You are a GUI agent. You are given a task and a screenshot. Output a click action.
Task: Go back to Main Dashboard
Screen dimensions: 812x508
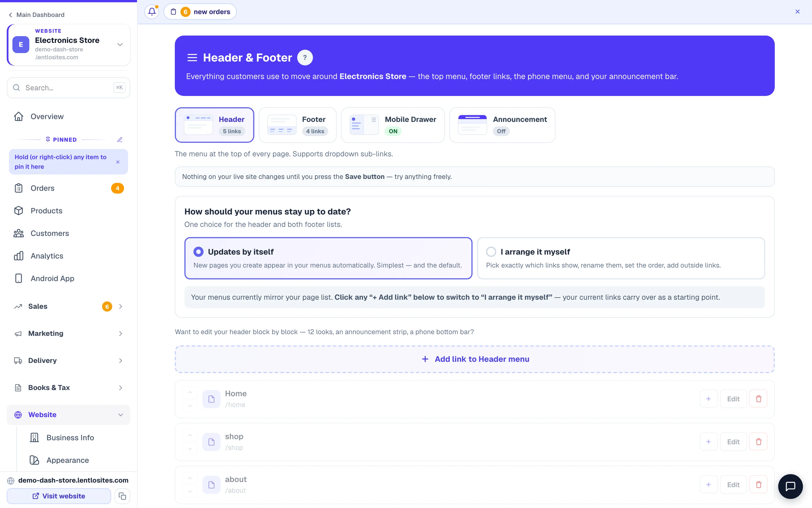37,15
